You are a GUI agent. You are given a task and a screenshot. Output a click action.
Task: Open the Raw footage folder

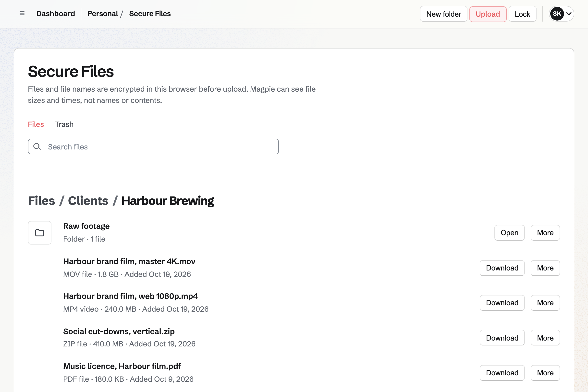coord(509,233)
